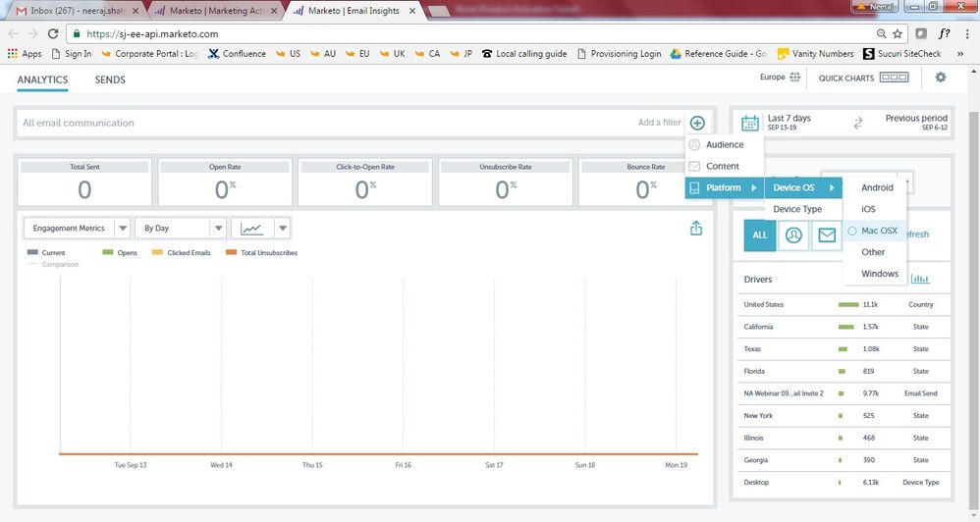Toggle the ALL drivers filter
Image resolution: width=980 pixels, height=522 pixels.
[x=760, y=235]
